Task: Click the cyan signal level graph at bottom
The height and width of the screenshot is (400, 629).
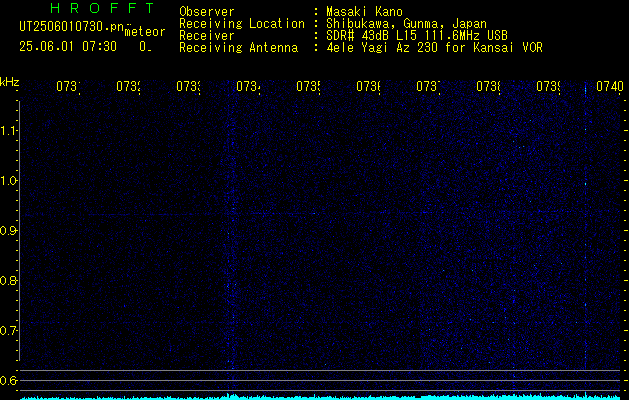Action: (321, 397)
